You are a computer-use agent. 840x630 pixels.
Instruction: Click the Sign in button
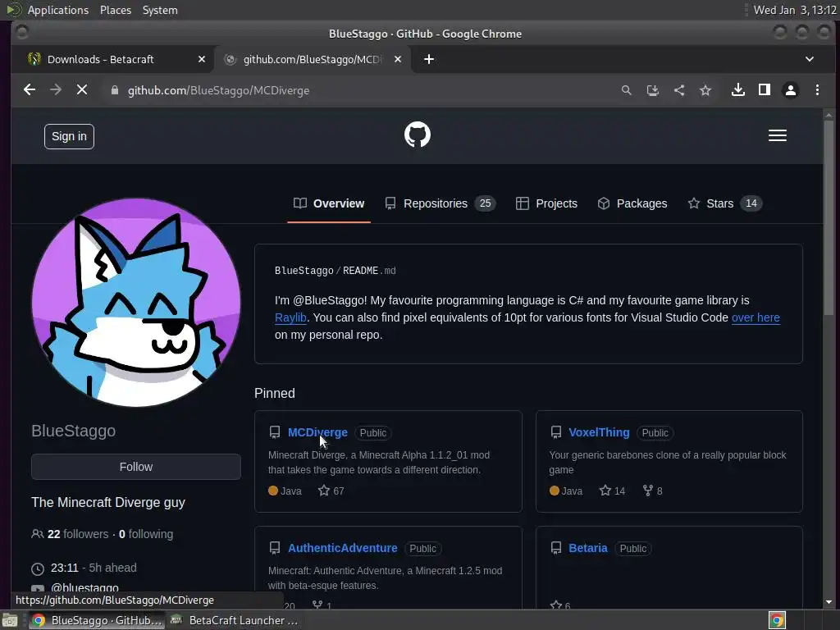(69, 137)
